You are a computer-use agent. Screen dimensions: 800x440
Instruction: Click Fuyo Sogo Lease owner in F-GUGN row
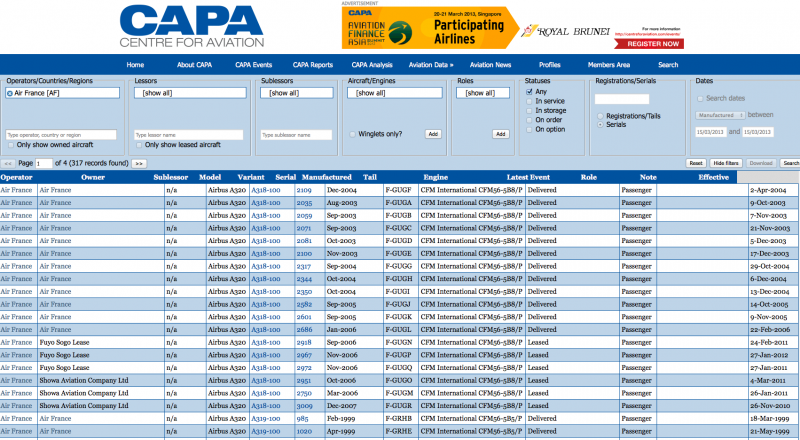click(x=64, y=343)
